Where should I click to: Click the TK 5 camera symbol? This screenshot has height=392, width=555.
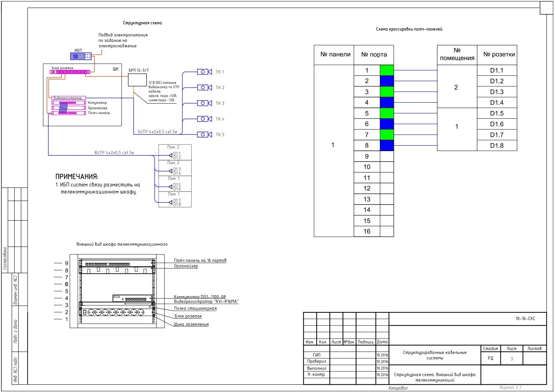(204, 134)
